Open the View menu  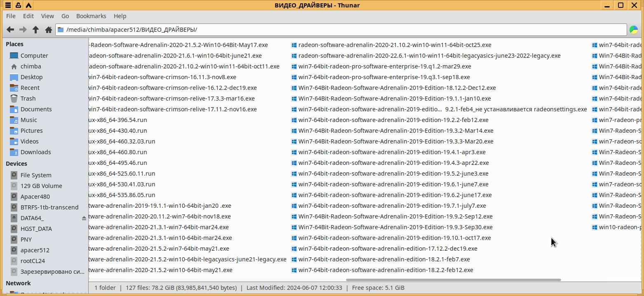pos(47,16)
